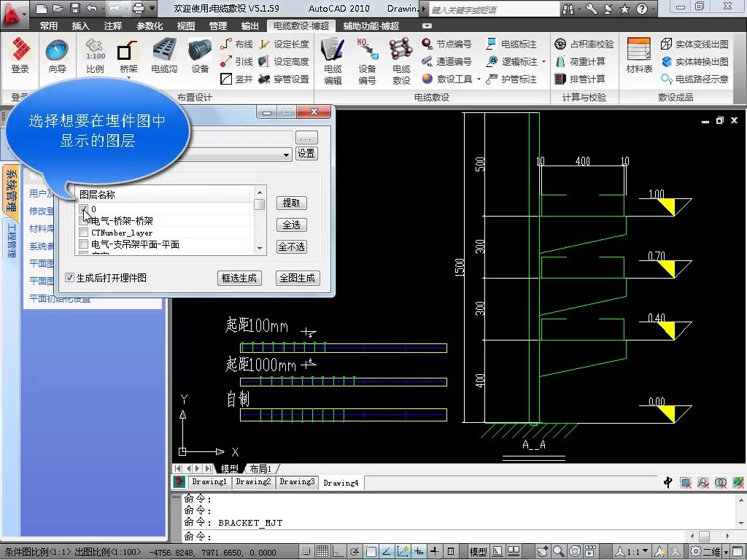This screenshot has height=560, width=747.
Task: Click the Pan hand icon in status bar
Action: (x=543, y=552)
